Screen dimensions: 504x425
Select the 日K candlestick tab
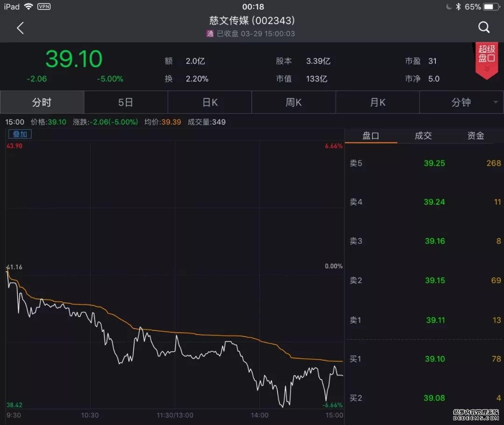click(210, 102)
